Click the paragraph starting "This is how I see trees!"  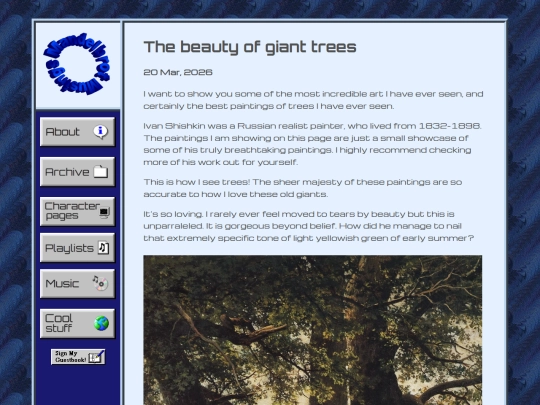pos(303,188)
